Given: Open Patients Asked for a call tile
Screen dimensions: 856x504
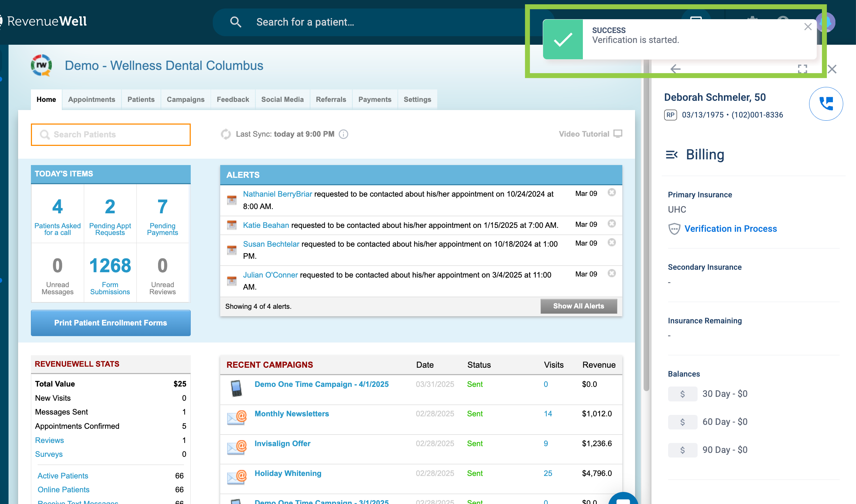Looking at the screenshot, I should 58,214.
